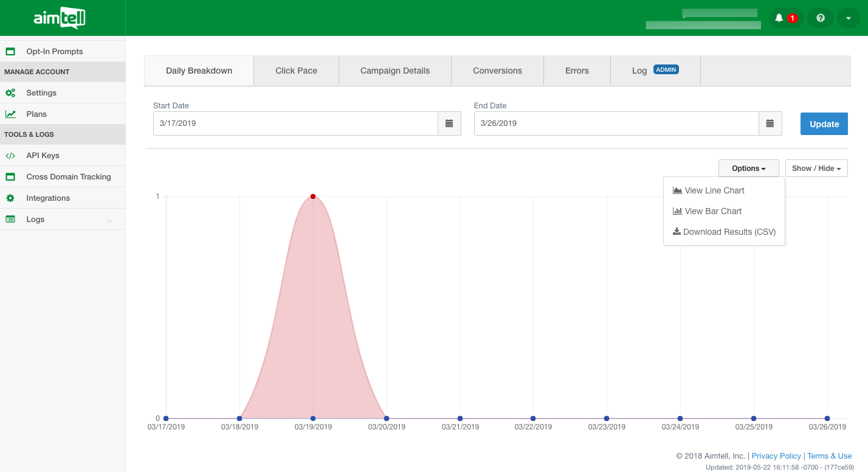Select View Bar Chart from Options menu
The height and width of the screenshot is (472, 868).
(712, 211)
